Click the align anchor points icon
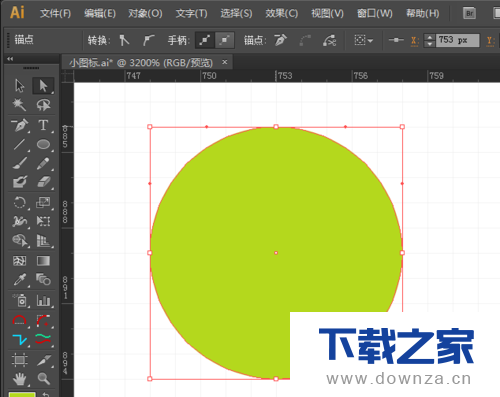Image resolution: width=500 pixels, height=397 pixels. tap(396, 40)
